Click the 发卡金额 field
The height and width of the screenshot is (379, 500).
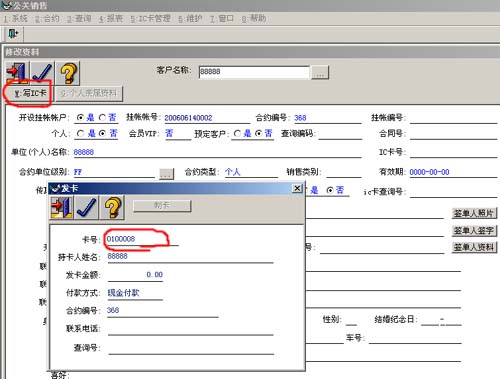pos(135,275)
